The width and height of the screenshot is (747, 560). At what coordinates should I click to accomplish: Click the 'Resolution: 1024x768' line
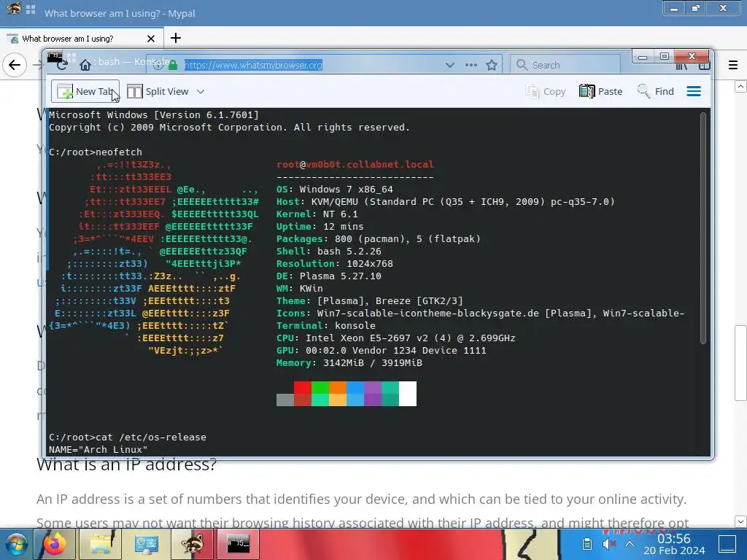334,263
